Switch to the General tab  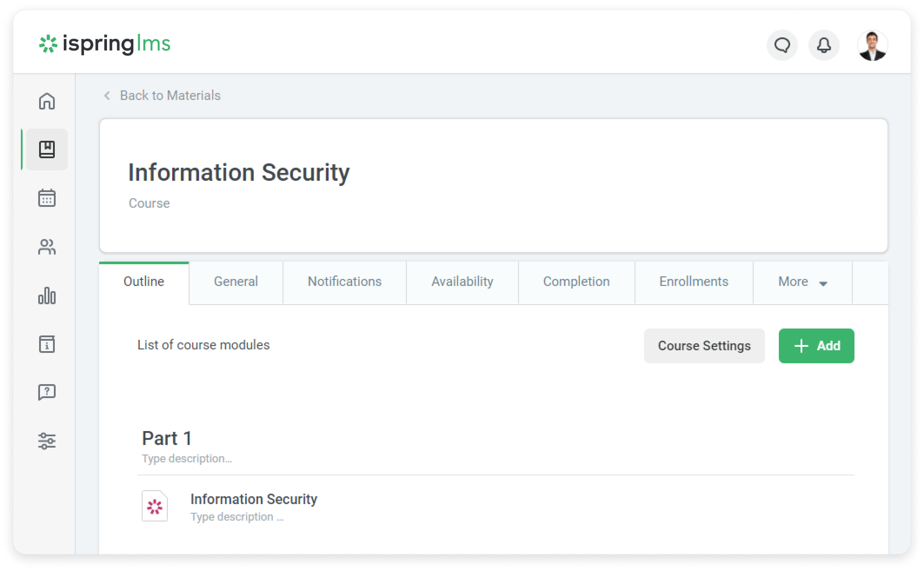pos(236,282)
